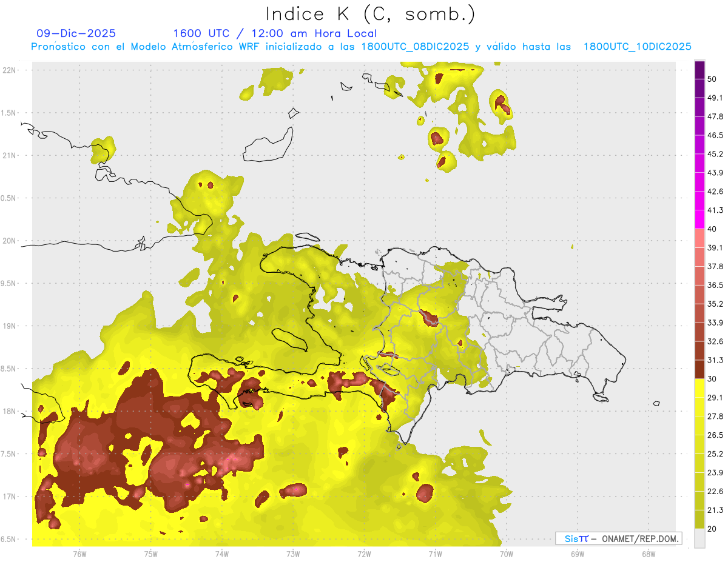The width and height of the screenshot is (728, 562).
Task: Click the color bar label "45.2"
Action: click(x=715, y=155)
